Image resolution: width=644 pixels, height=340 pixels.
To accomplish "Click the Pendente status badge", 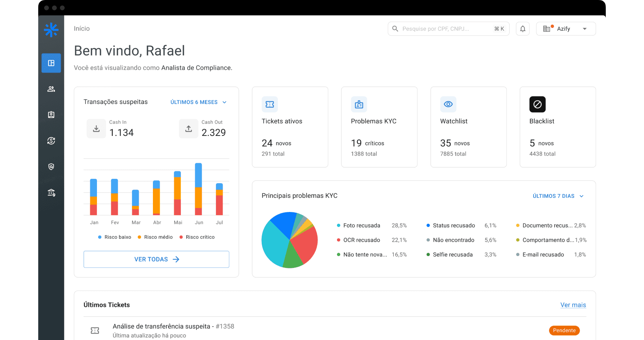I will (x=564, y=331).
